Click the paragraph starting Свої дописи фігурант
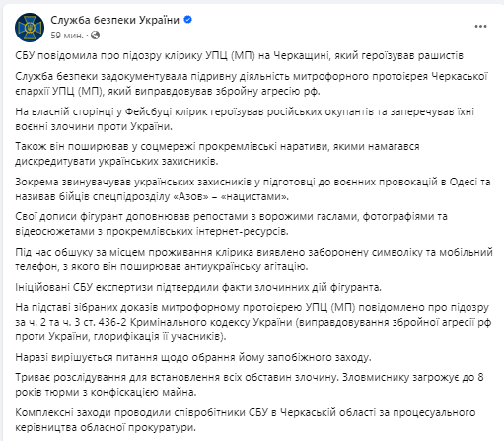This screenshot has height=441, width=504. 231,224
